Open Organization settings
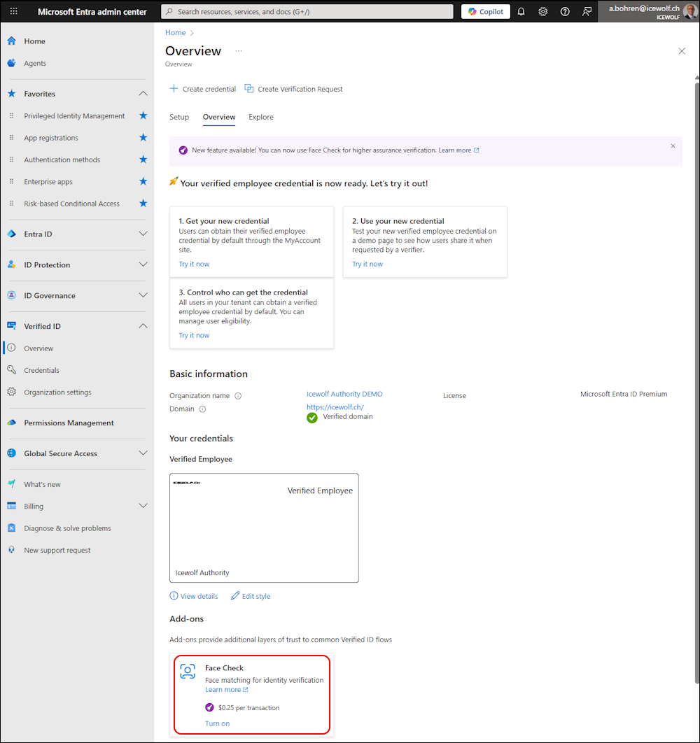This screenshot has width=700, height=743. pos(57,392)
